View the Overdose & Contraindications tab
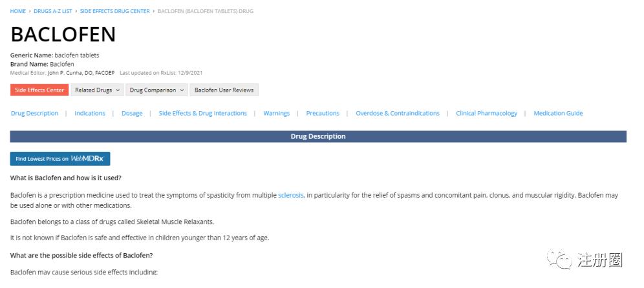 point(398,114)
